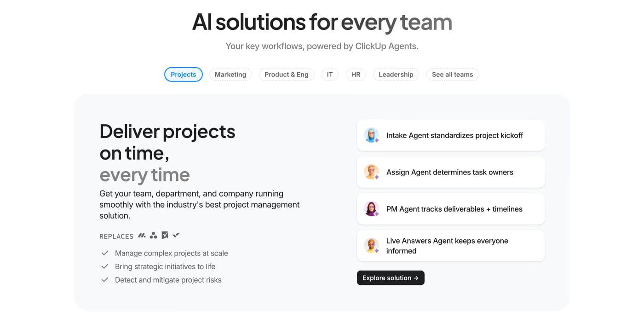Click the Intake Agent avatar icon
Viewport: 644px width, 324px height.
[372, 135]
